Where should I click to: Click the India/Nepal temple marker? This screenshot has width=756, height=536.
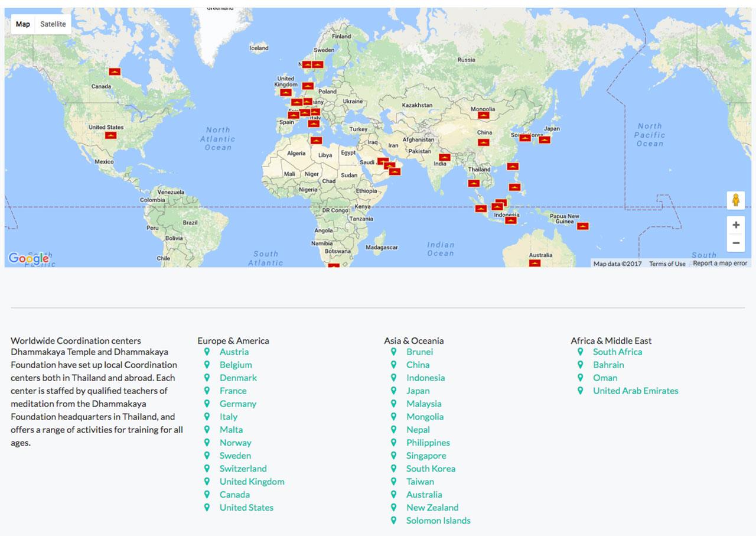click(445, 157)
